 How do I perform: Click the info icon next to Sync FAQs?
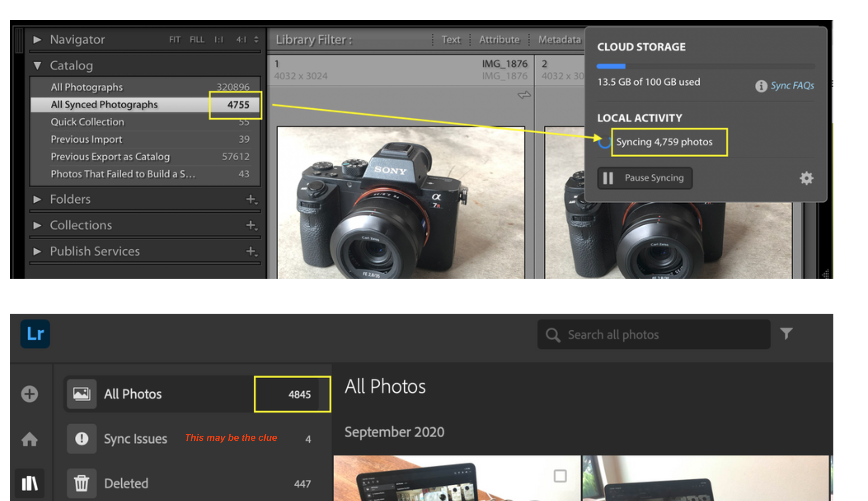tap(761, 85)
